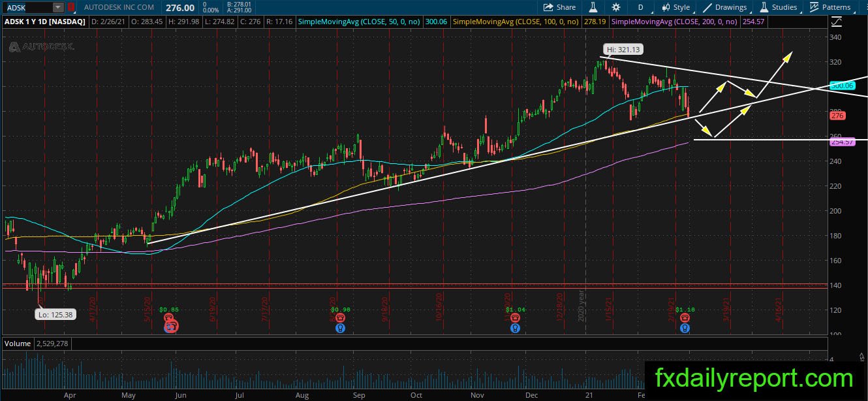This screenshot has width=868, height=401.
Task: Click the Lo: 125.38 price bubble
Action: (x=55, y=315)
